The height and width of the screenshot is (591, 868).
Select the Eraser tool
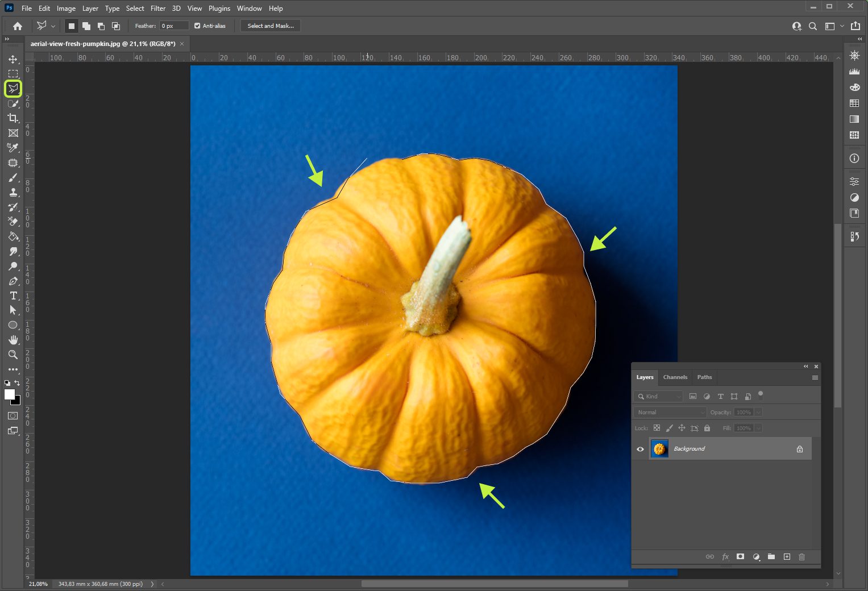(13, 222)
